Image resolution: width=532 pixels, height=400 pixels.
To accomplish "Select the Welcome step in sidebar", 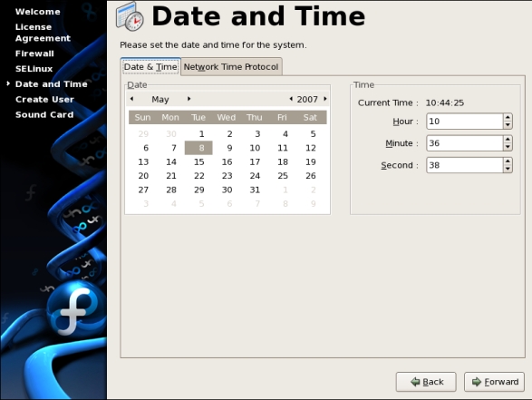I will pyautogui.click(x=38, y=12).
